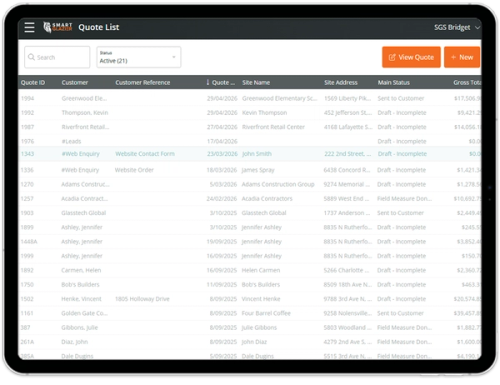Image resolution: width=500 pixels, height=385 pixels.
Task: Click Gibbons, Julie customer cell
Action: pos(79,328)
